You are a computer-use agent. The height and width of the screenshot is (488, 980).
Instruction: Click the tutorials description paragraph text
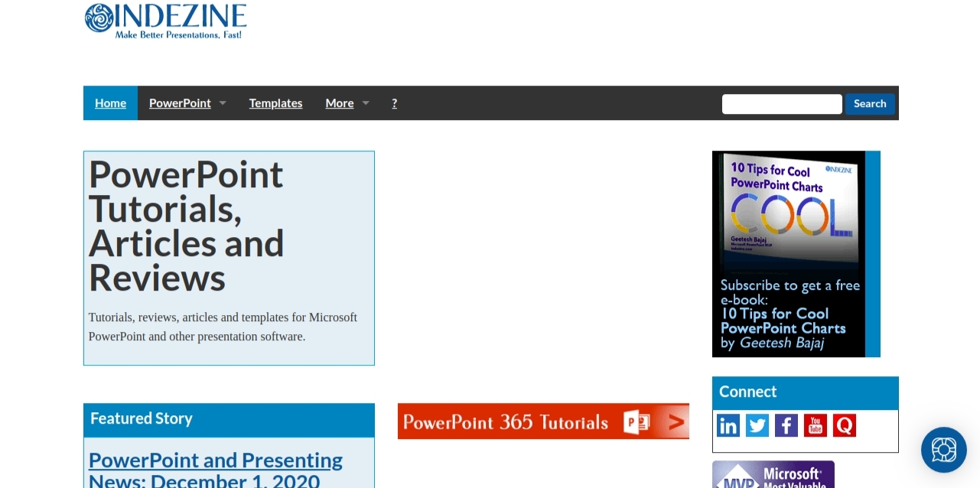[x=223, y=327]
